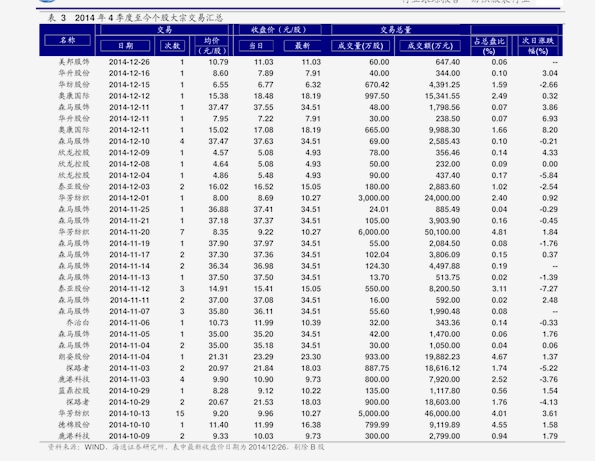
Task: Select the 日期 column header
Action: tap(125, 46)
